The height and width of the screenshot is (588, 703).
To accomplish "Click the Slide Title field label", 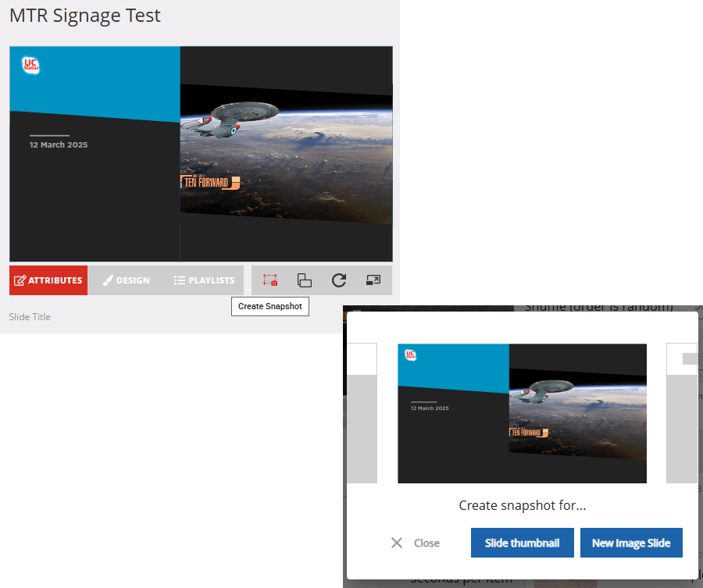I will [30, 316].
